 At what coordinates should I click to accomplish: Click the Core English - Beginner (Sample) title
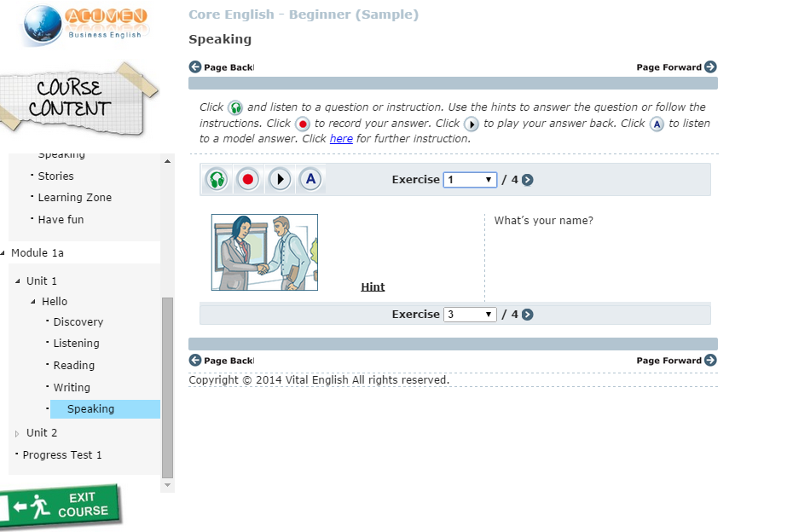[304, 14]
